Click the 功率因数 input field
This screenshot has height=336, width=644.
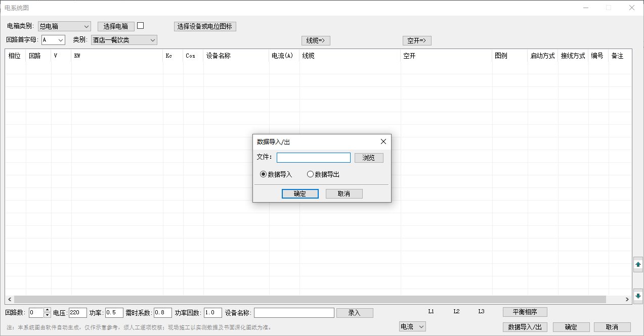(212, 313)
